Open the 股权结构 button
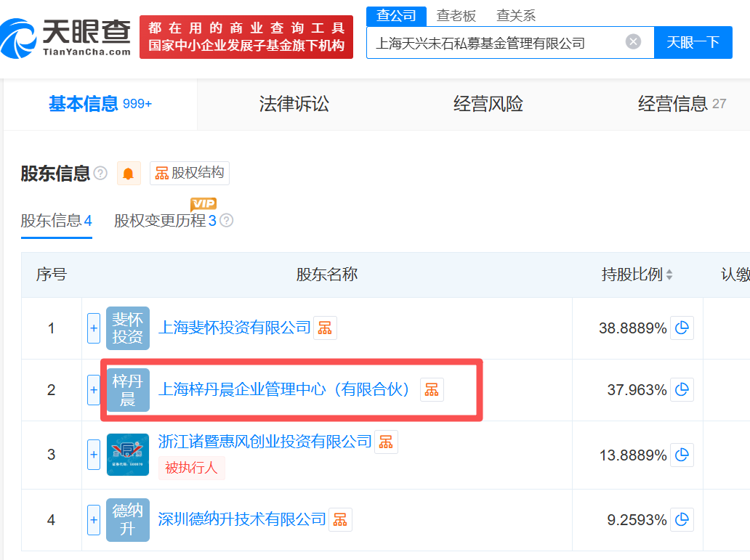Screen dimensions: 750x560 pos(190,173)
